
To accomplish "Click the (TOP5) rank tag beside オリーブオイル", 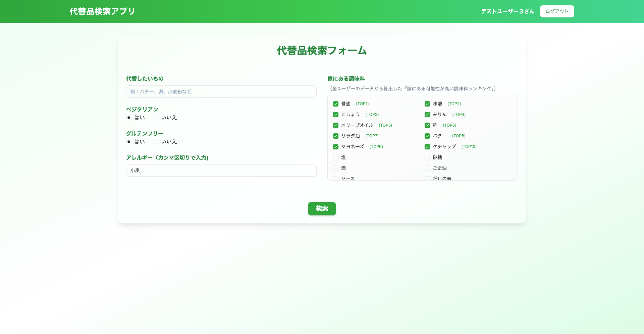I will click(385, 125).
